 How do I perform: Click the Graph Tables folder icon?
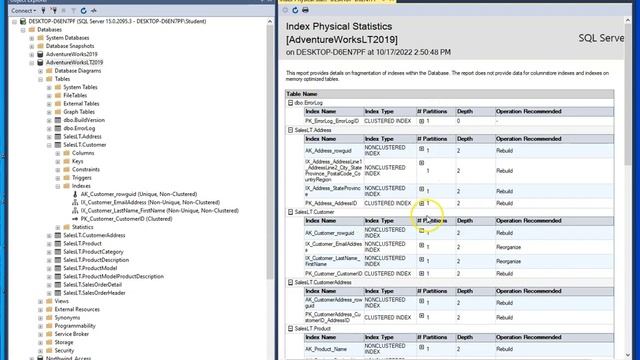(x=58, y=112)
